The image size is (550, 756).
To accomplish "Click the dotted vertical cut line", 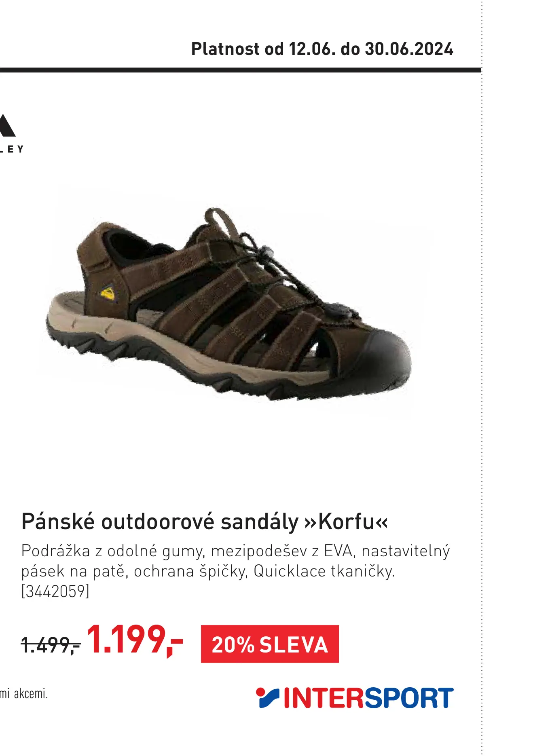I will tap(482, 378).
